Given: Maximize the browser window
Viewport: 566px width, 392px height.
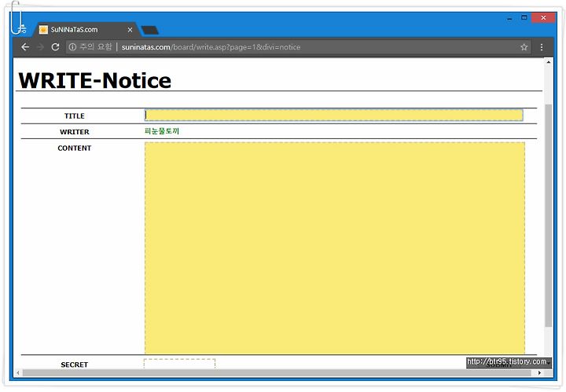Looking at the screenshot, I should pyautogui.click(x=524, y=17).
